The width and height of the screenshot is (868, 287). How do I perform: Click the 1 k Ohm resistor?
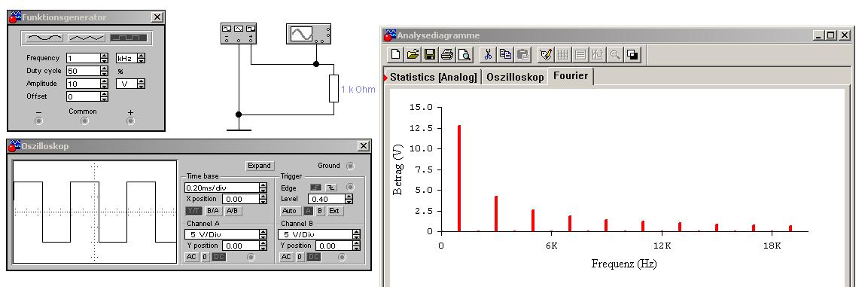(x=333, y=89)
